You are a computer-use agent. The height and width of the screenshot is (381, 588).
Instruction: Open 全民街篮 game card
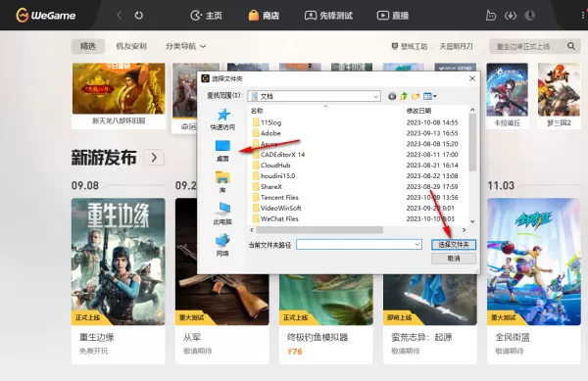pyautogui.click(x=534, y=281)
